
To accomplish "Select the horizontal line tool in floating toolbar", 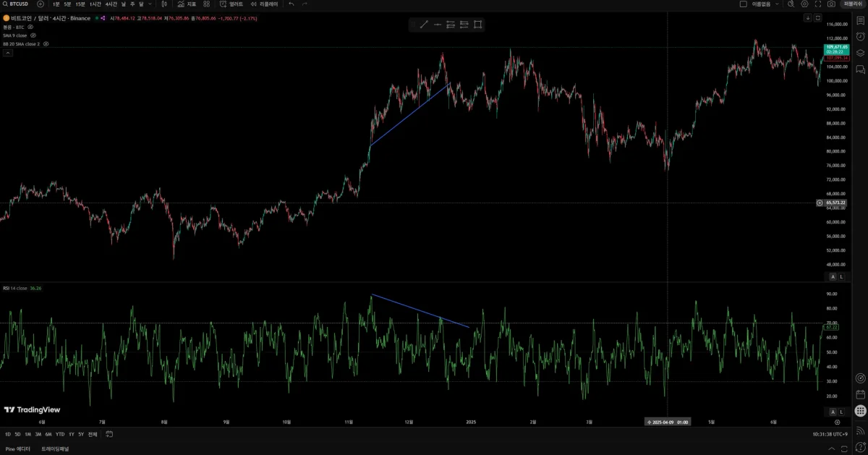I will (x=438, y=25).
